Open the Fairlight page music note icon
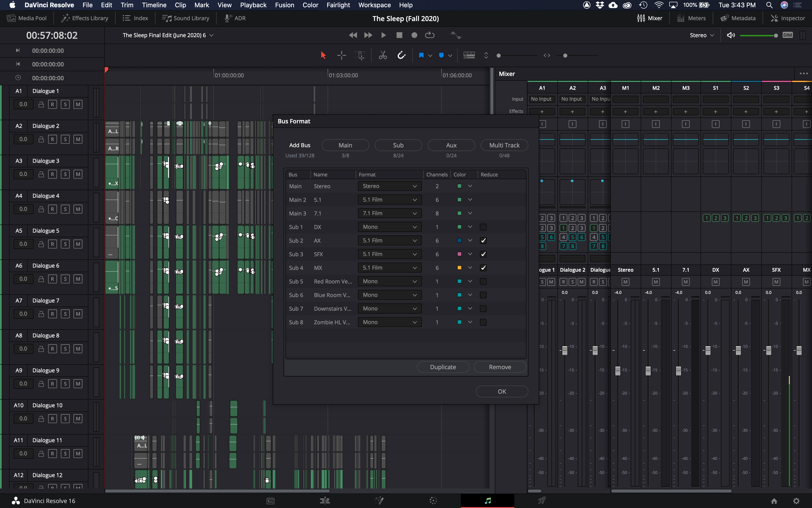This screenshot has width=812, height=508. pos(488,501)
